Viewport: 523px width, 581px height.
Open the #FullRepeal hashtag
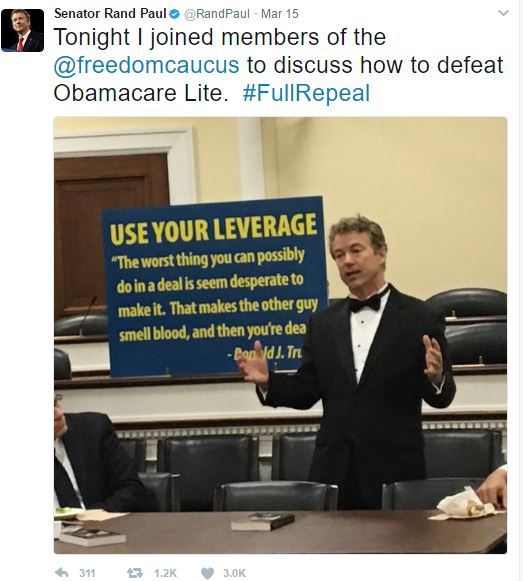tap(306, 93)
